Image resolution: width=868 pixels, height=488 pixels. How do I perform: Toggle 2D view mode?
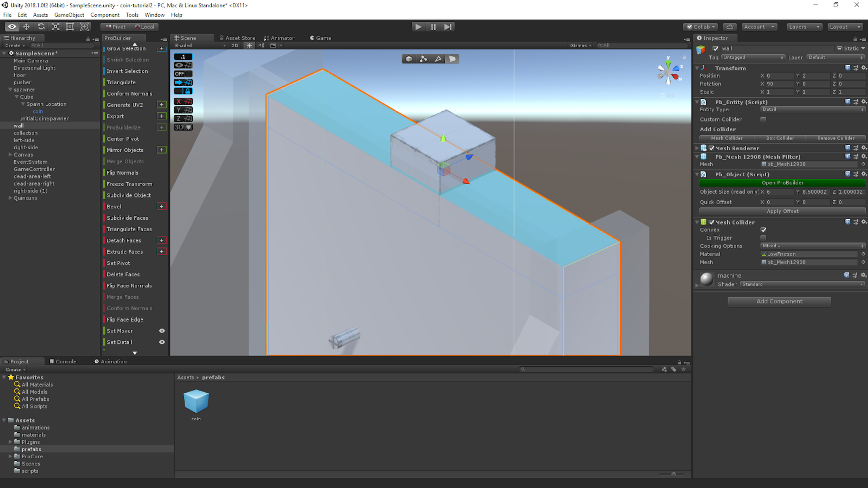[235, 45]
